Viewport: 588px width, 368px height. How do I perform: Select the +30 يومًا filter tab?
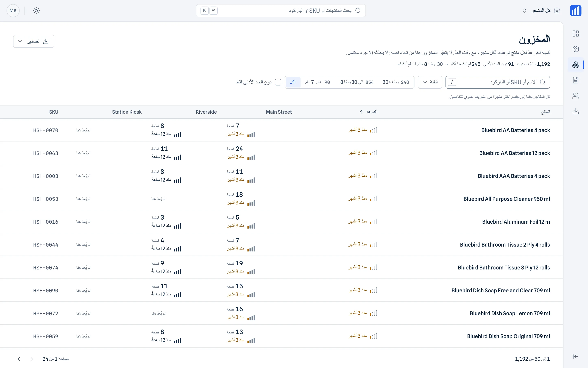pos(395,82)
